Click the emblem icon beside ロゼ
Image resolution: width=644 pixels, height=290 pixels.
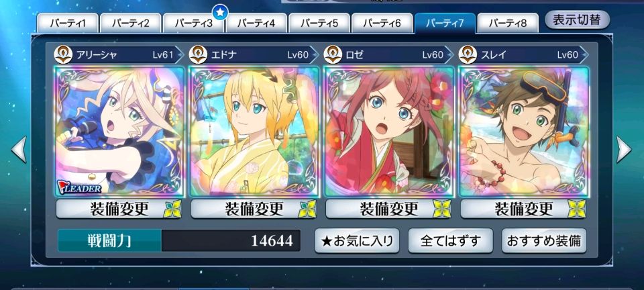333,54
